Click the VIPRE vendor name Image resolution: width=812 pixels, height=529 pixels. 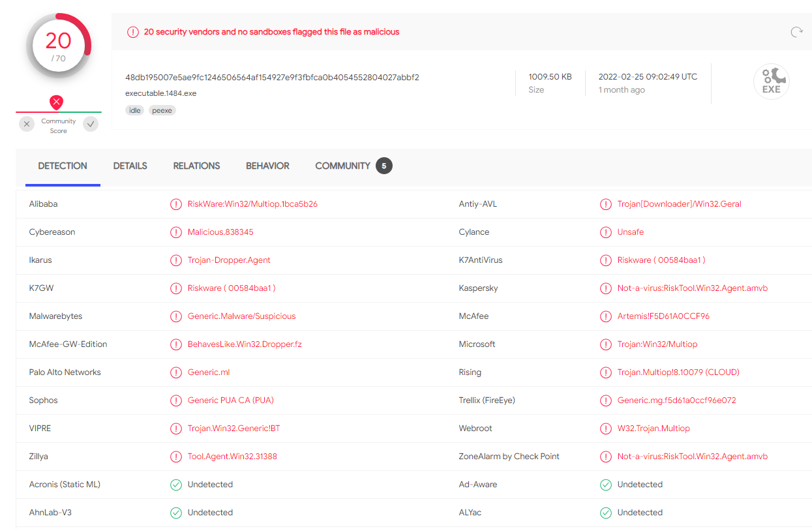pyautogui.click(x=40, y=429)
